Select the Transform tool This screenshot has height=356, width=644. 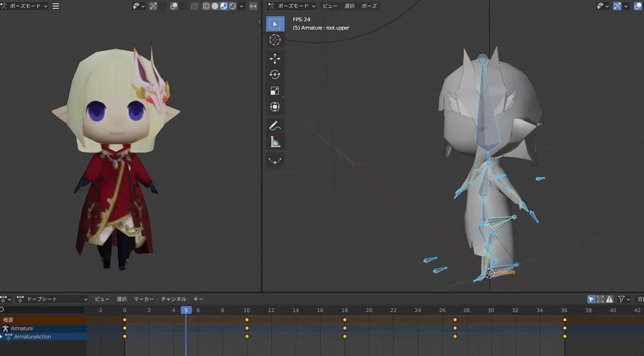275,107
